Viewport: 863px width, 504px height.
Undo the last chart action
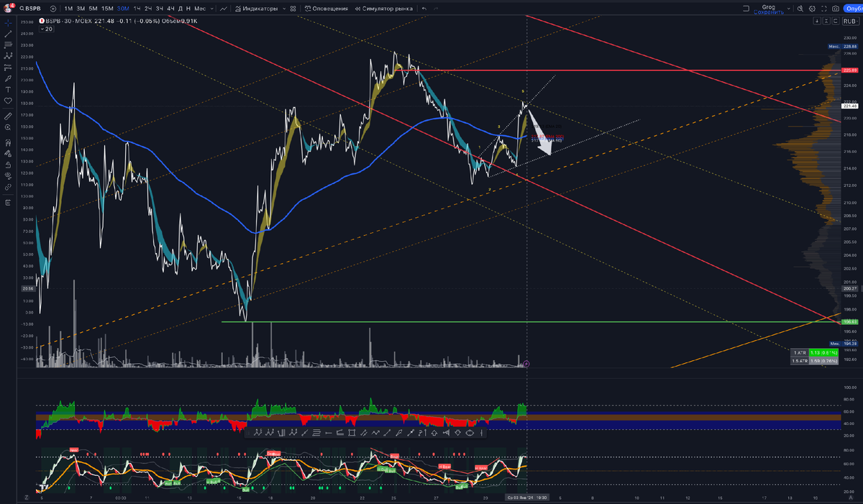pos(424,9)
